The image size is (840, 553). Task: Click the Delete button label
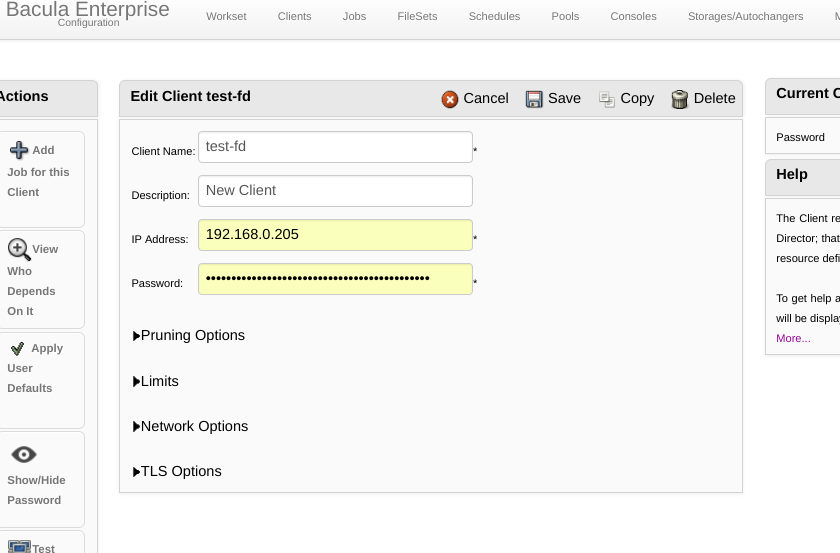[714, 99]
